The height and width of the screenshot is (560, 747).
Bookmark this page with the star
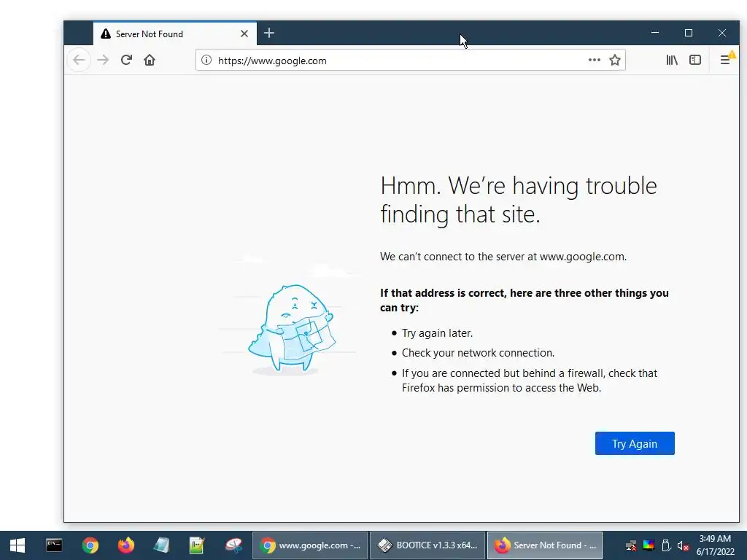click(615, 60)
